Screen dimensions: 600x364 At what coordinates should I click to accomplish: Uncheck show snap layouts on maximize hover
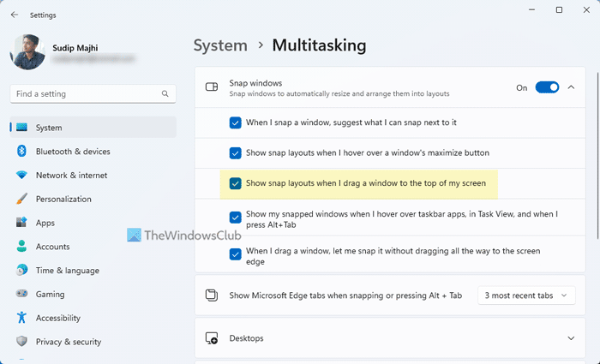pyautogui.click(x=236, y=153)
